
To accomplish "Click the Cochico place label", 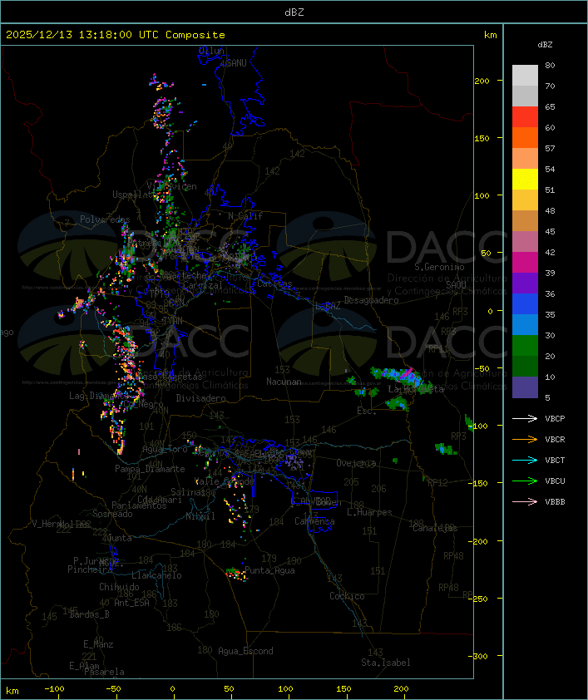I will click(x=347, y=596).
